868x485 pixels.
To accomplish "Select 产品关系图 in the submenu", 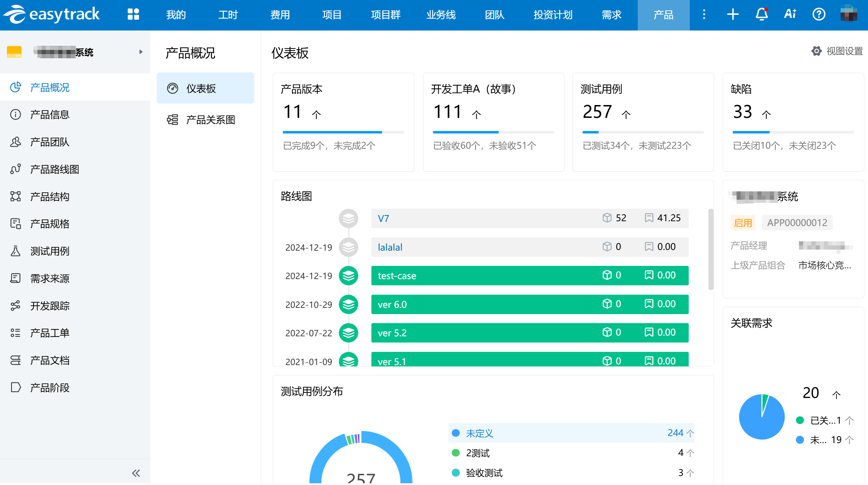I will pos(210,120).
